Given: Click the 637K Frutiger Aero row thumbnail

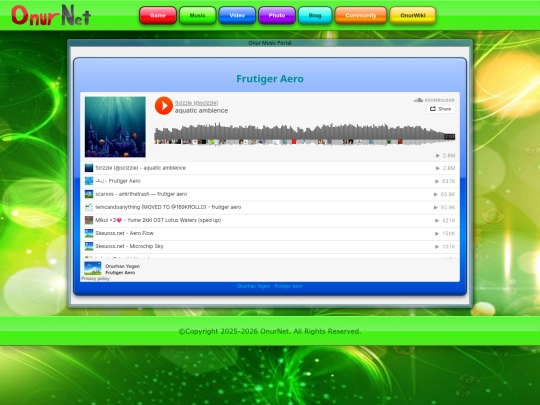Looking at the screenshot, I should [x=89, y=181].
